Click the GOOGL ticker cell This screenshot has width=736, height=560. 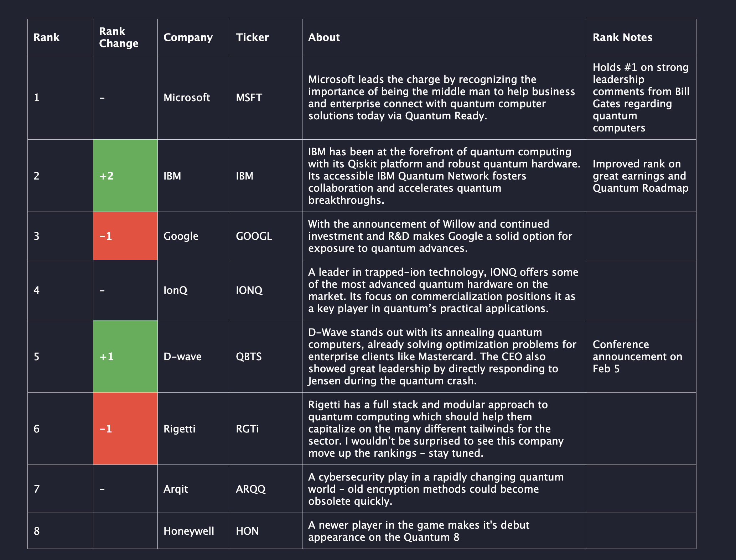point(254,236)
